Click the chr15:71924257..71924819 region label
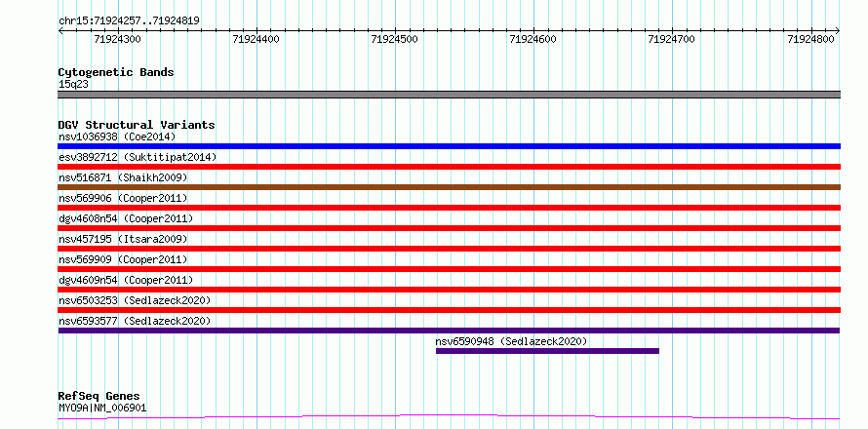The image size is (868, 429). tap(129, 21)
